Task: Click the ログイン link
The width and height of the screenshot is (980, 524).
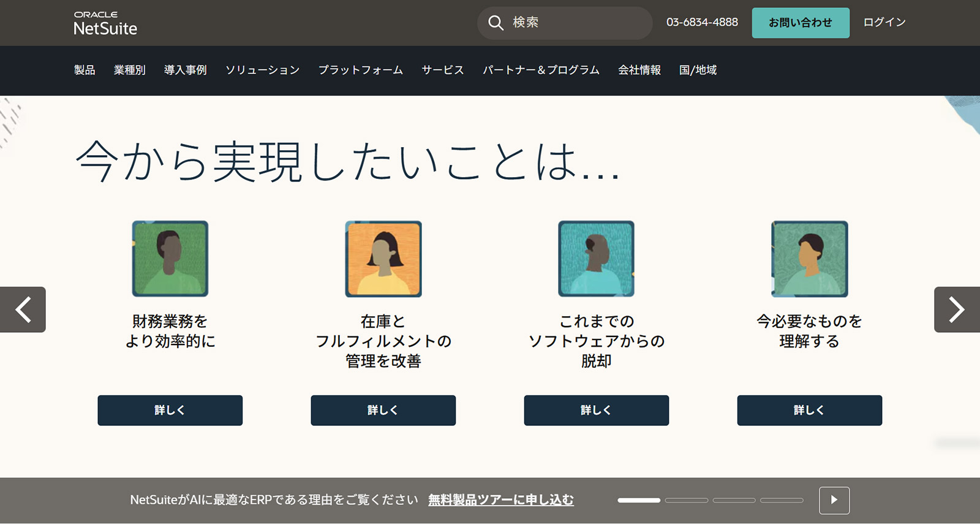Action: 884,22
